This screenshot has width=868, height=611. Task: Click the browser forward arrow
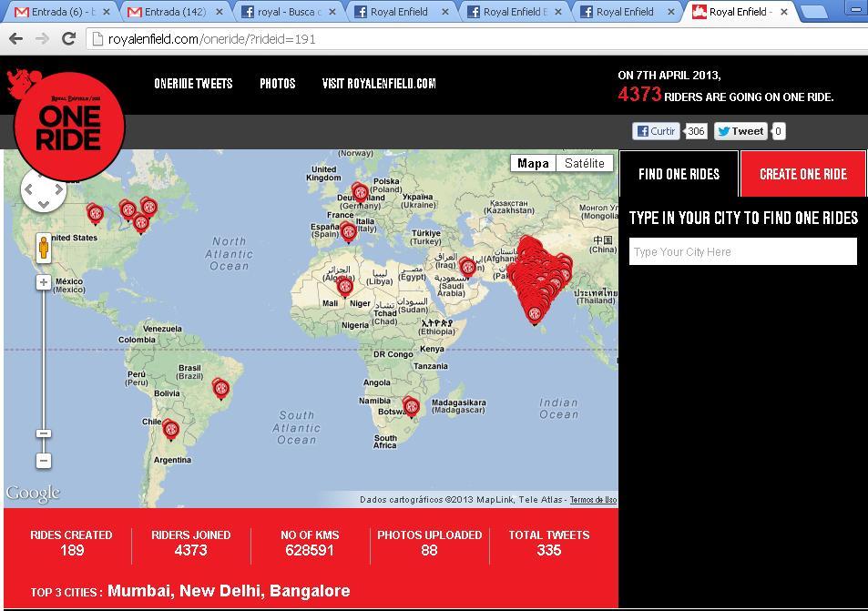[x=42, y=39]
